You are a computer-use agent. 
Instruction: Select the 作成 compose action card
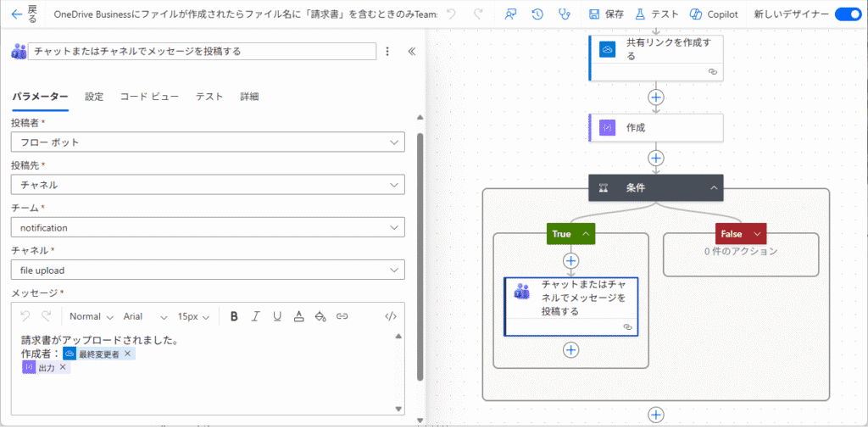(x=656, y=127)
